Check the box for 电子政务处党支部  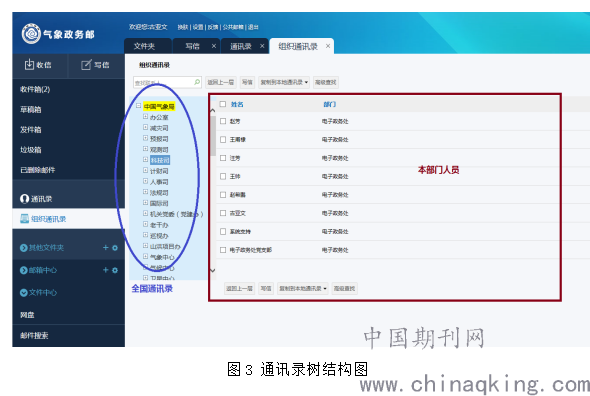(x=223, y=250)
